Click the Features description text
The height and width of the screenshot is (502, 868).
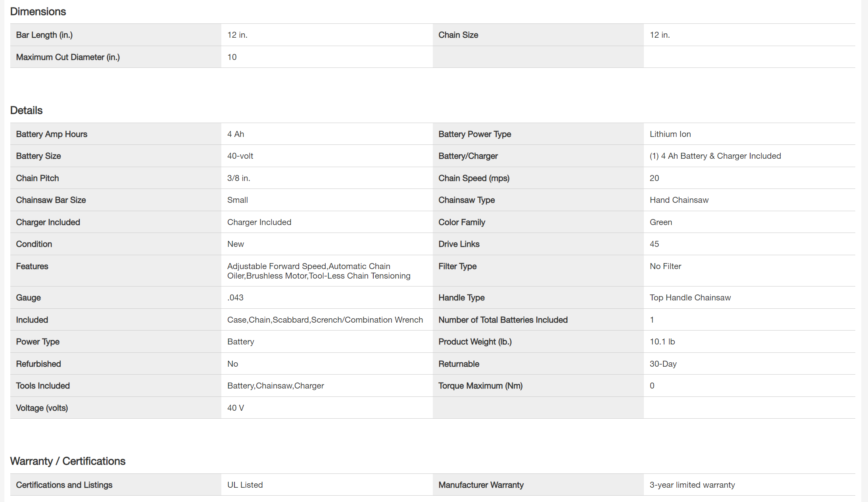(319, 271)
